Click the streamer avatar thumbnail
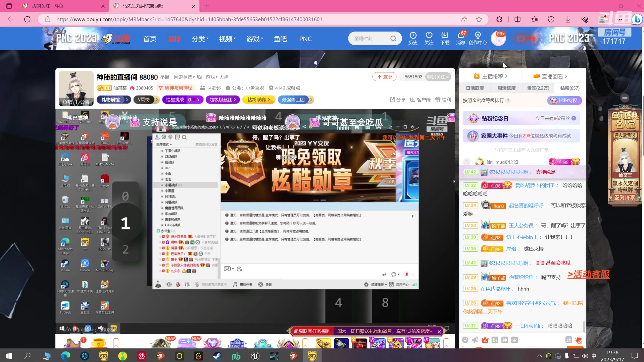 76,88
